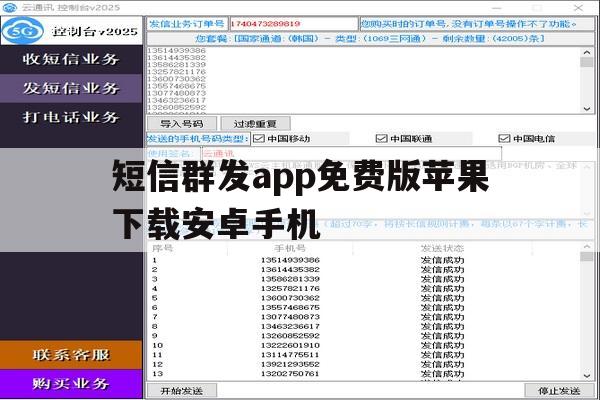Toggle 中国移动 checkbox
Image resolution: width=600 pixels, height=400 pixels.
click(x=259, y=139)
